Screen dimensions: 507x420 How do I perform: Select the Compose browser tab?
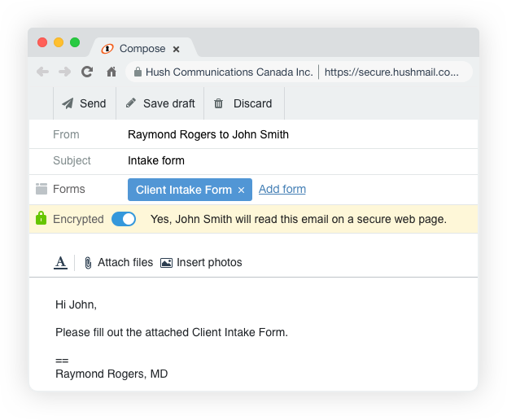coord(142,49)
